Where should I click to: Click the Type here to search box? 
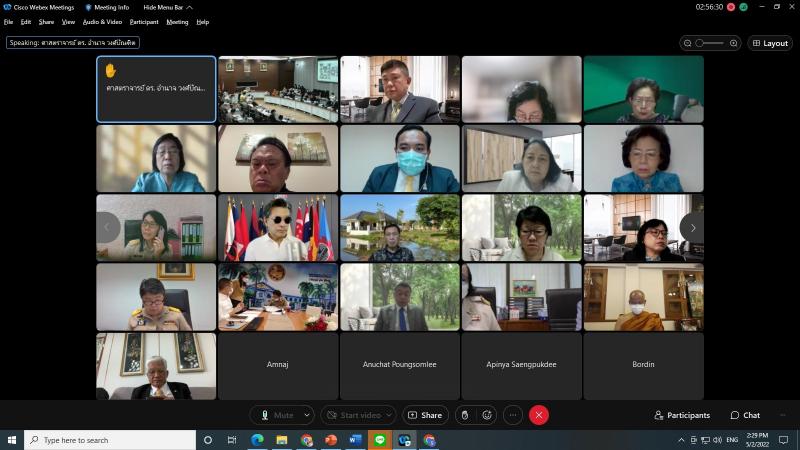pyautogui.click(x=110, y=440)
